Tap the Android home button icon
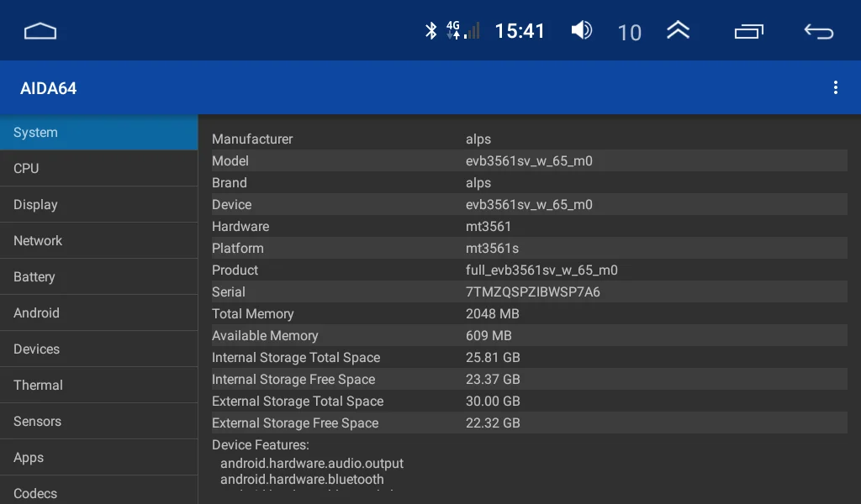Image resolution: width=861 pixels, height=504 pixels. point(40,31)
